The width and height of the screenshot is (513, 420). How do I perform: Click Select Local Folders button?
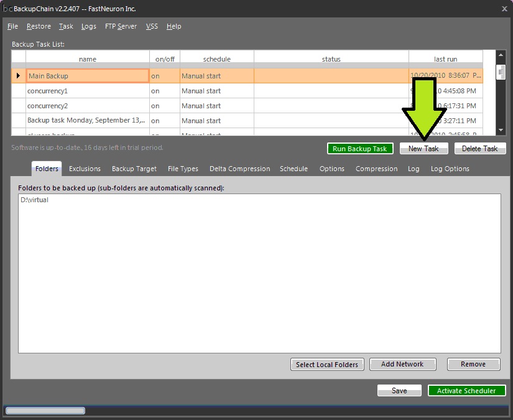[327, 365]
